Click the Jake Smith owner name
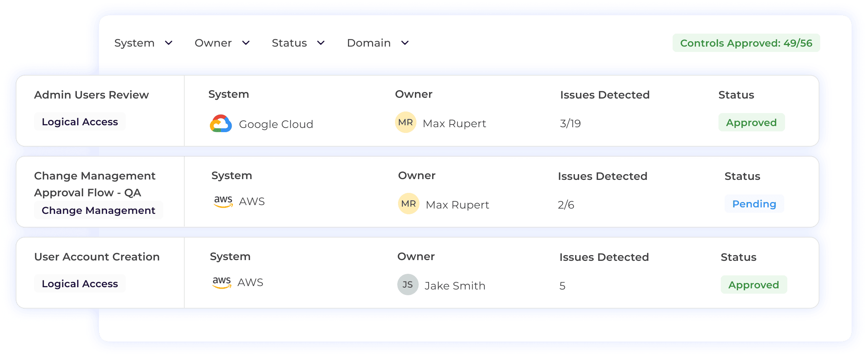The image size is (868, 359). 455,286
